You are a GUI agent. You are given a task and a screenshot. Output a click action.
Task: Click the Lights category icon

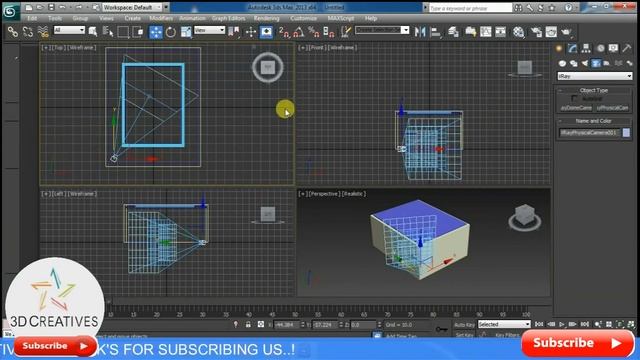coord(585,63)
